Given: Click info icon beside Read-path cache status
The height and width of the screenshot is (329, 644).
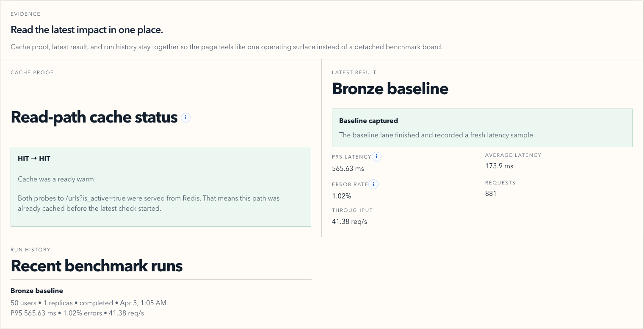Looking at the screenshot, I should [185, 117].
